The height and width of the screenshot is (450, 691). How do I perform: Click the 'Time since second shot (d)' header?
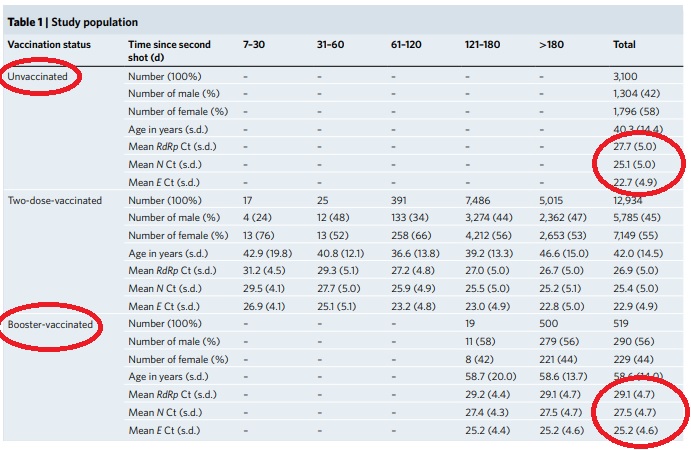click(x=169, y=51)
